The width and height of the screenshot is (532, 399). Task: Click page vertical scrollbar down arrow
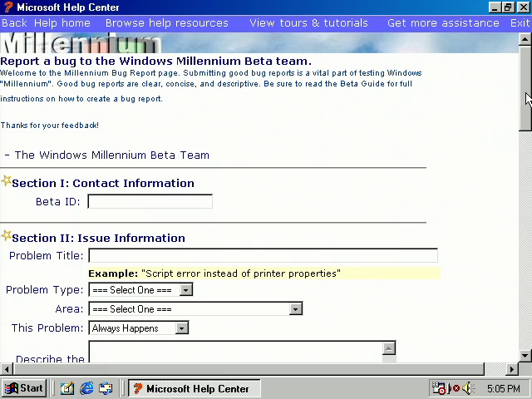coord(525,356)
